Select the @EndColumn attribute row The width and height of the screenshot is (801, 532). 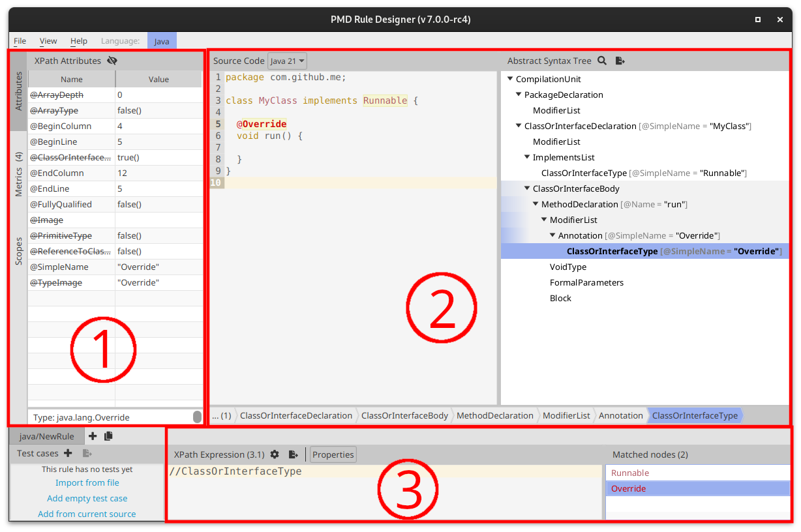coord(115,173)
